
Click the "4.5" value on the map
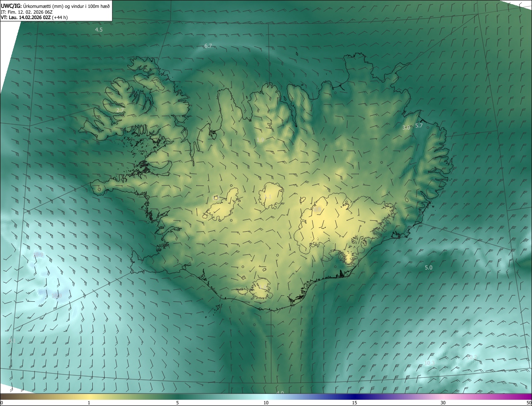[x=99, y=30]
